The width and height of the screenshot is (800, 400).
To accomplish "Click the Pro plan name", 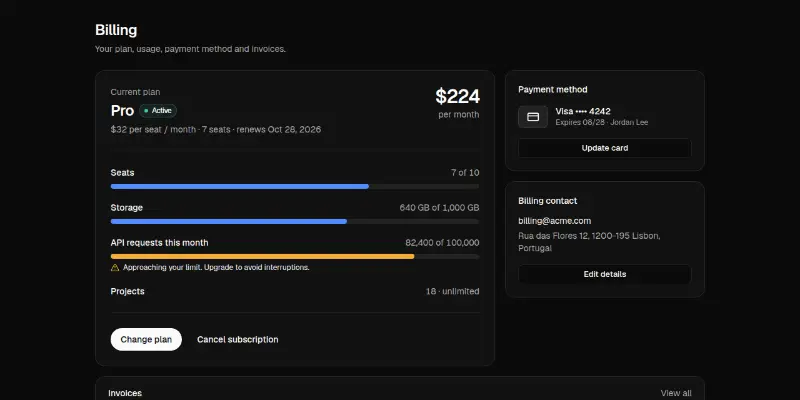I will (122, 111).
